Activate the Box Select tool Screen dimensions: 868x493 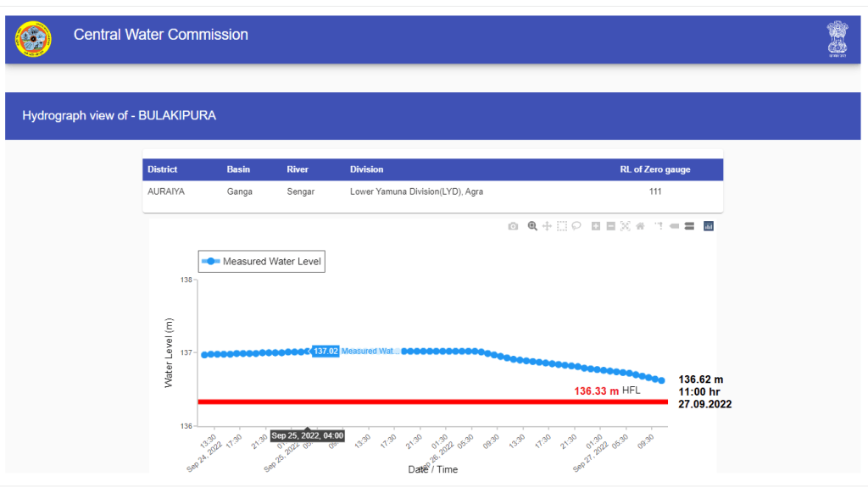[561, 226]
